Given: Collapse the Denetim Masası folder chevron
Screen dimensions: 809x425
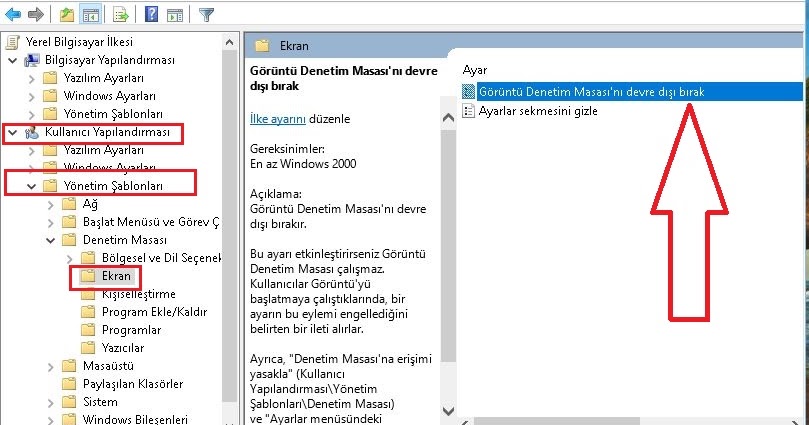Looking at the screenshot, I should 51,240.
